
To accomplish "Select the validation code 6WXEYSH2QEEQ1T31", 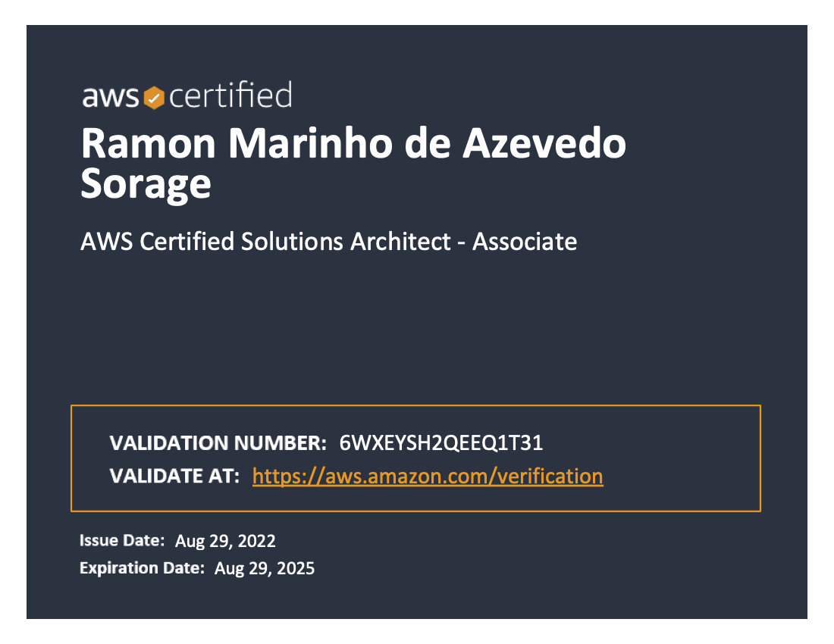I will click(441, 442).
